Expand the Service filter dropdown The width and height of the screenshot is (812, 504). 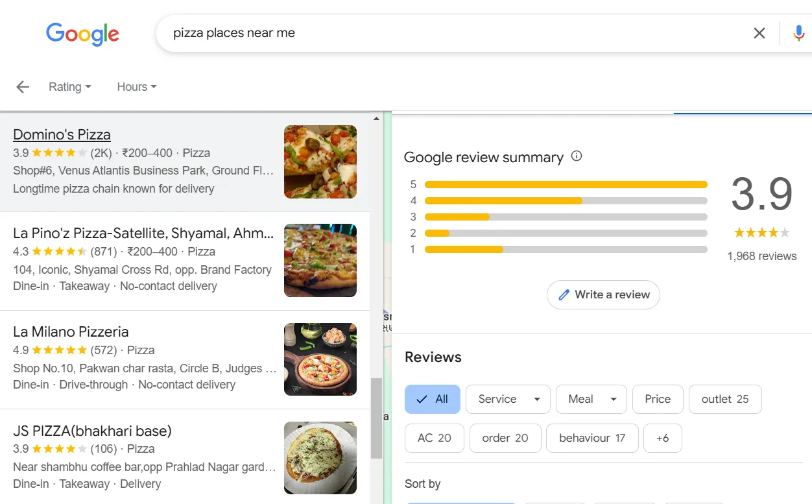point(508,399)
